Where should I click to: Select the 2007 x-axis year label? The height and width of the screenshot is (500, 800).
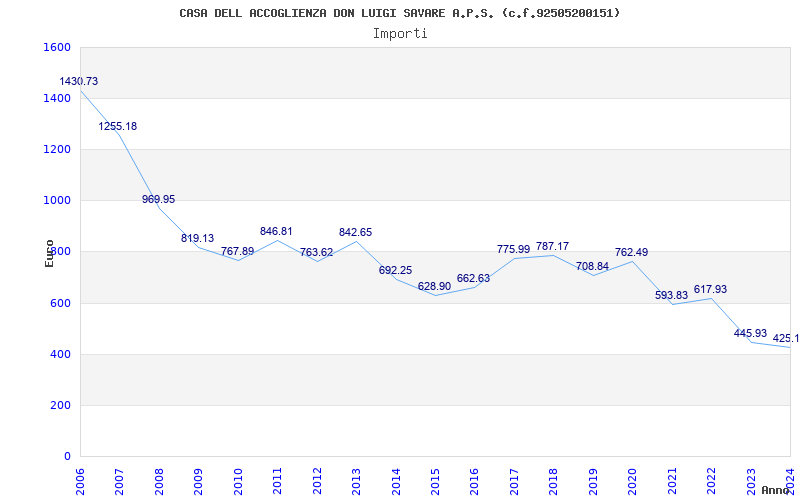click(x=119, y=482)
